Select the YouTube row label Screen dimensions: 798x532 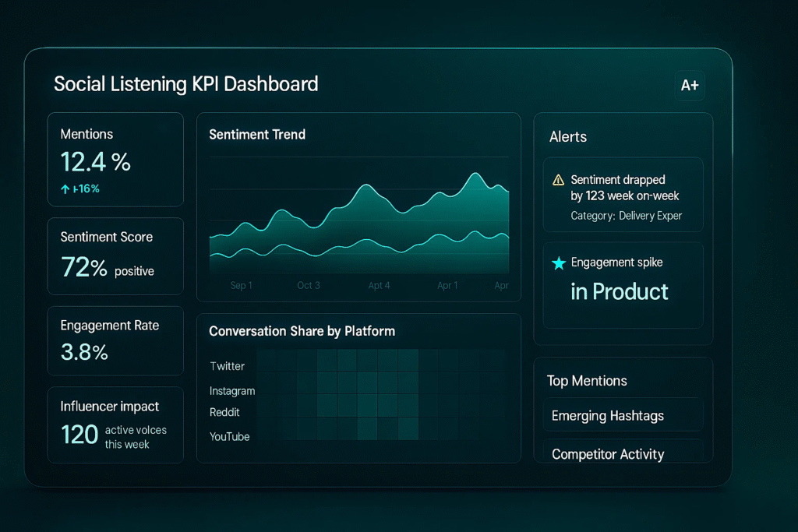point(230,436)
